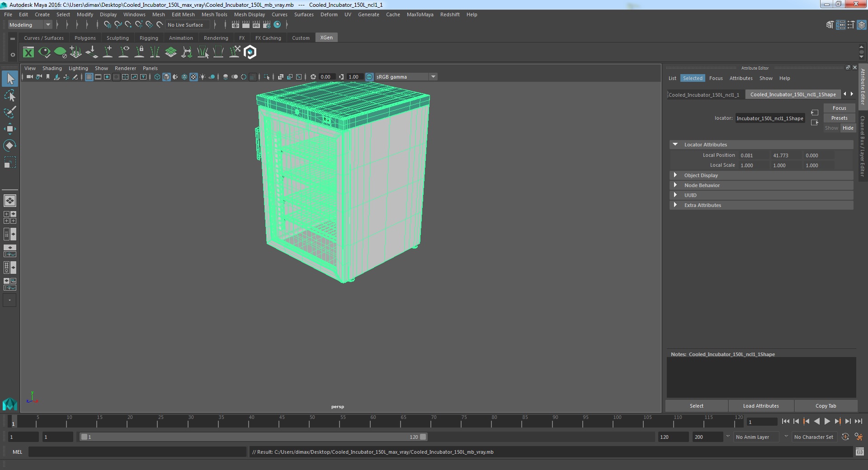The height and width of the screenshot is (470, 868).
Task: Click XGen green layered patches icon
Action: point(171,52)
